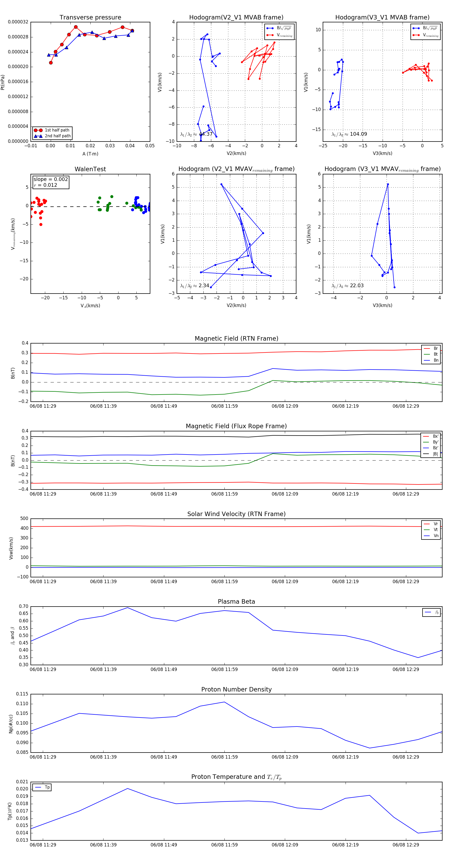Click the "Vsw(km/s)" y-axis label
Image resolution: width=473 pixels, height=868 pixels.
pos(11,548)
